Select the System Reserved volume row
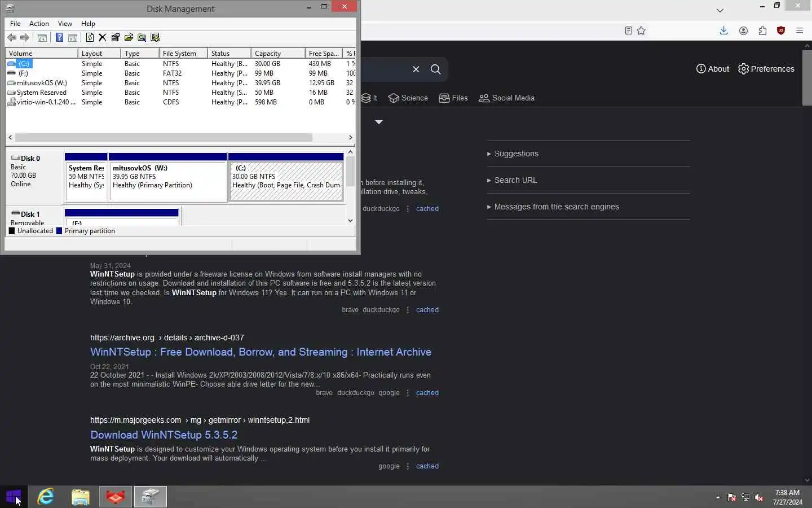812x508 pixels. click(x=180, y=93)
